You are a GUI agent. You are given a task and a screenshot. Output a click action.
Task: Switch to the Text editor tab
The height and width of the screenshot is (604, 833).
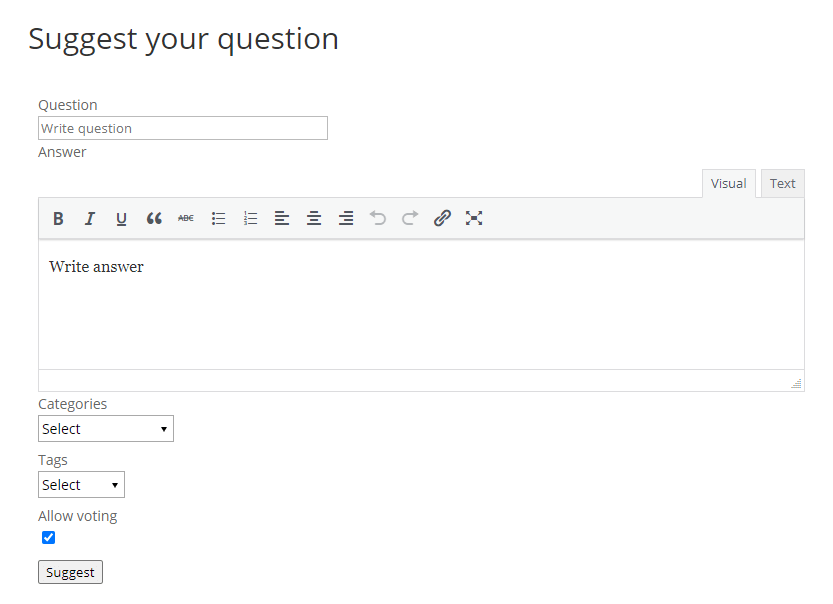tap(782, 184)
